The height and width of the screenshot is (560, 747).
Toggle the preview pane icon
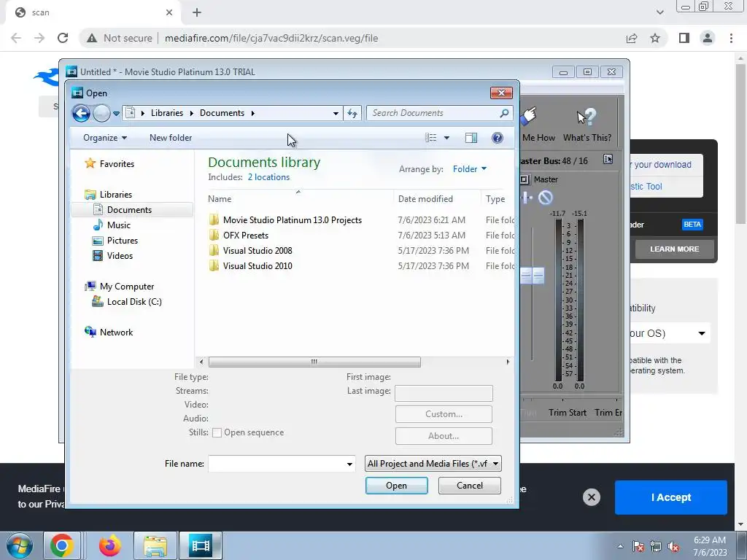[x=471, y=138]
